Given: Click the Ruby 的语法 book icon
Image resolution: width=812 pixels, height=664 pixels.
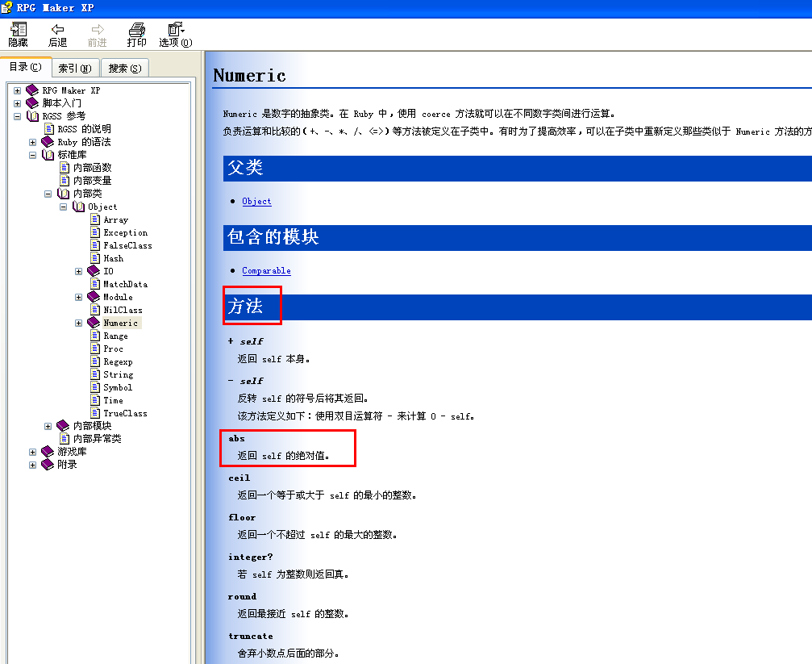Looking at the screenshot, I should point(48,141).
